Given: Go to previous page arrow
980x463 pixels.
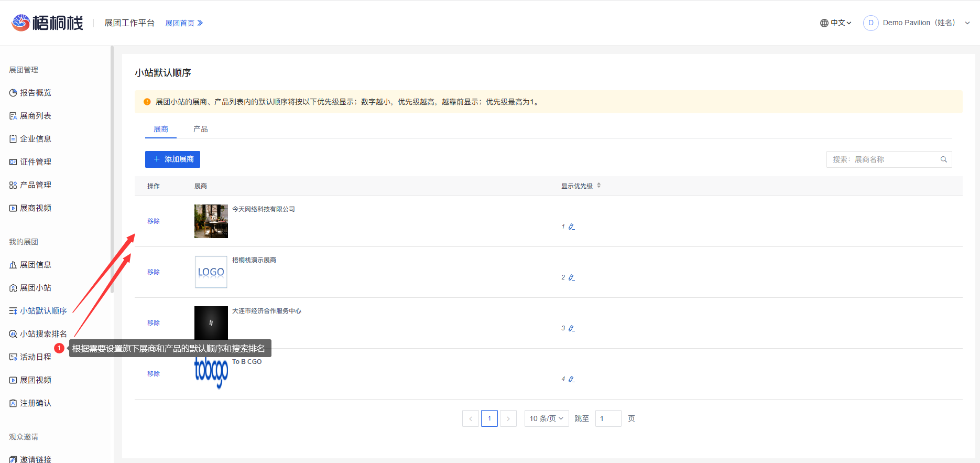Looking at the screenshot, I should point(471,418).
